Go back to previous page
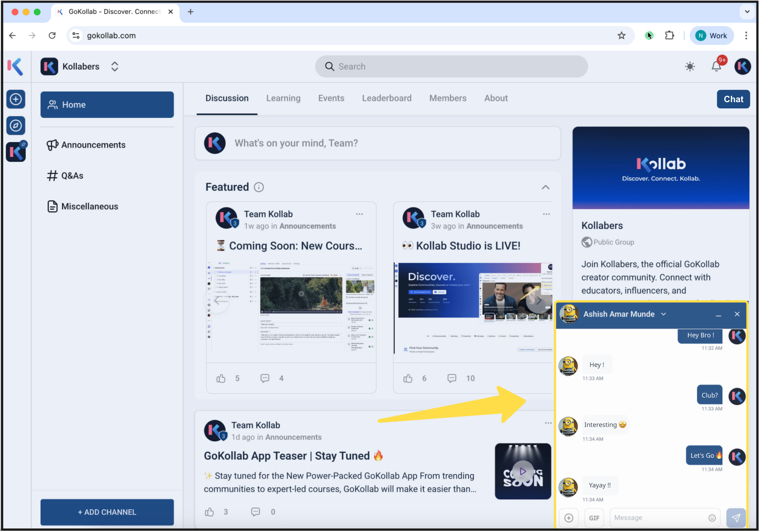Viewport: 759px width, 532px height. [12, 36]
